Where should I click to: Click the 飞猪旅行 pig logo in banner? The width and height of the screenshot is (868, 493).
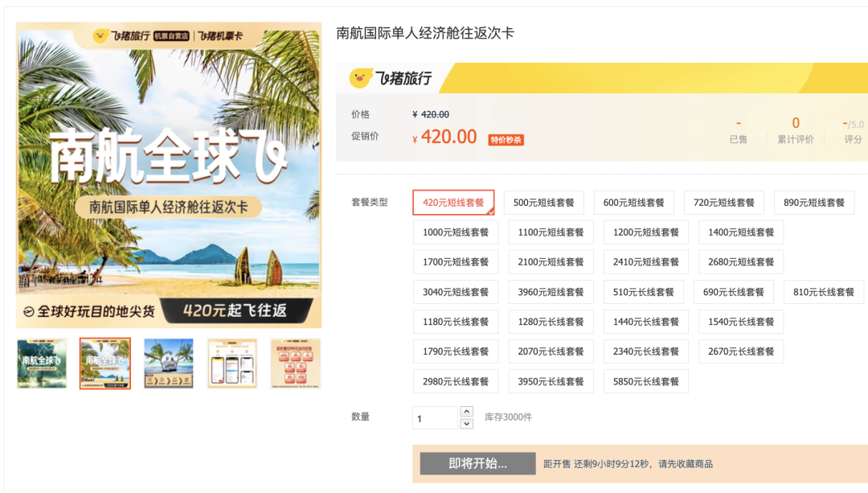pyautogui.click(x=360, y=78)
